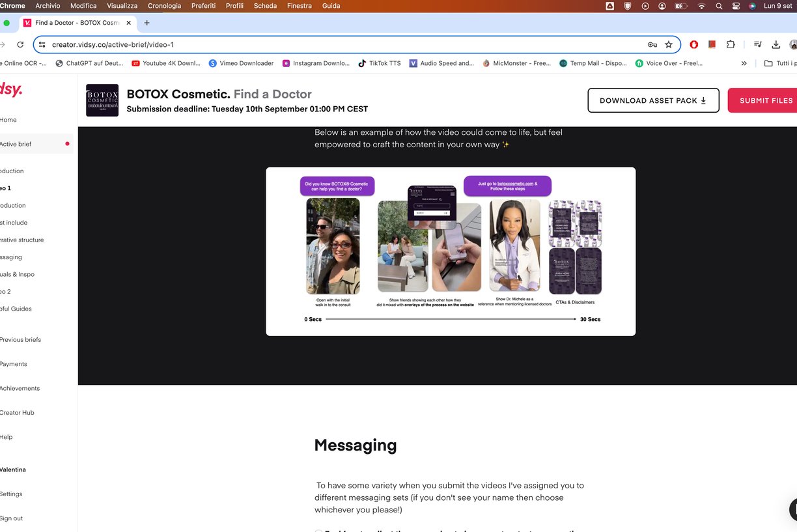The width and height of the screenshot is (797, 532).
Task: Open the media controls icon
Action: [x=758, y=44]
